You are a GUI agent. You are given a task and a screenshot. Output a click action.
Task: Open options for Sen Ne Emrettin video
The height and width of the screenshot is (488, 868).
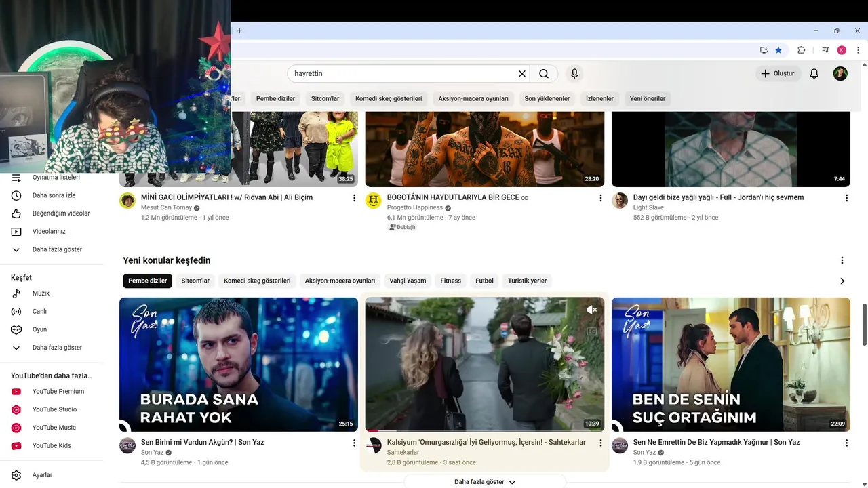(846, 443)
